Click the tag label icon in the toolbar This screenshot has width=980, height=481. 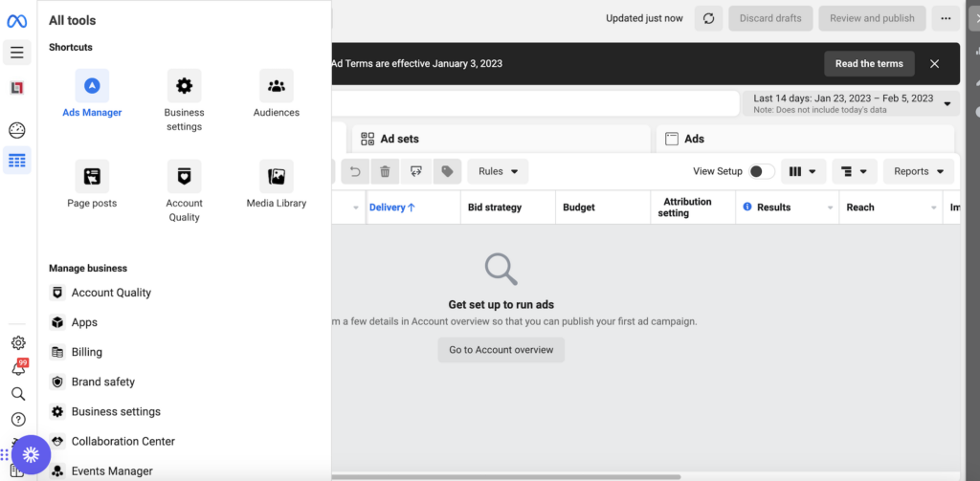coord(448,171)
